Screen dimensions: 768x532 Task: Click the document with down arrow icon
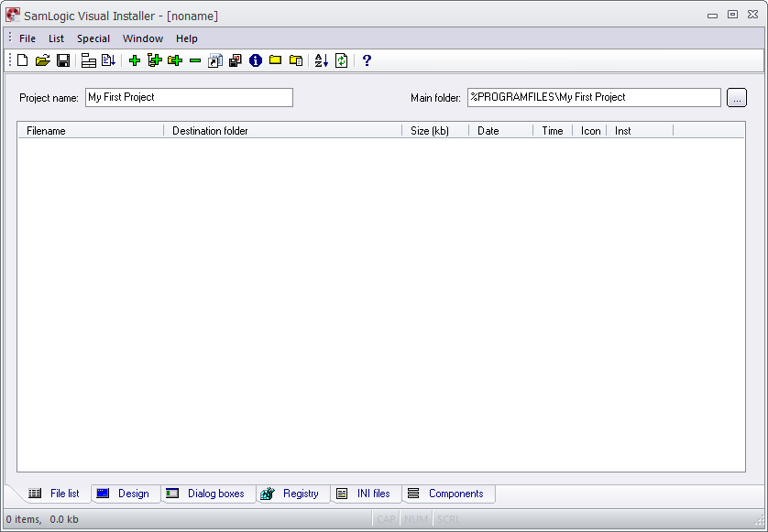point(108,60)
